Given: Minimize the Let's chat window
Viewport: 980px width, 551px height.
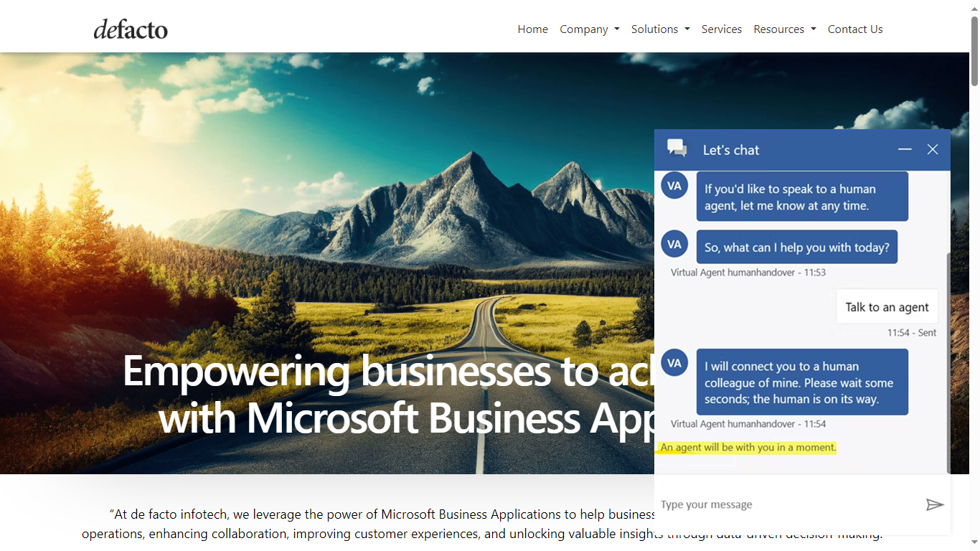Looking at the screenshot, I should (x=905, y=149).
